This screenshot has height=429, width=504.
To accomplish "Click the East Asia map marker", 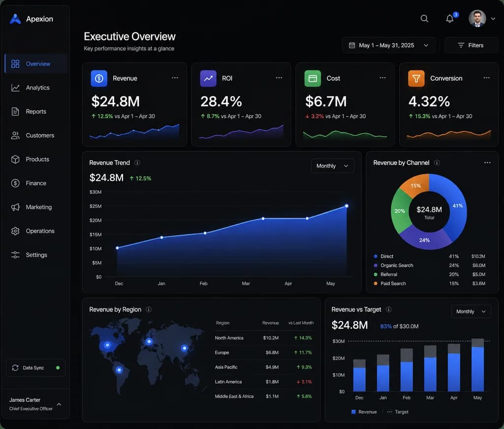I will (184, 348).
